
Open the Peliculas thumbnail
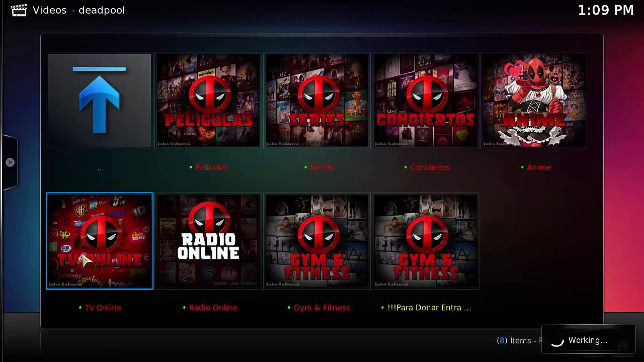[208, 101]
